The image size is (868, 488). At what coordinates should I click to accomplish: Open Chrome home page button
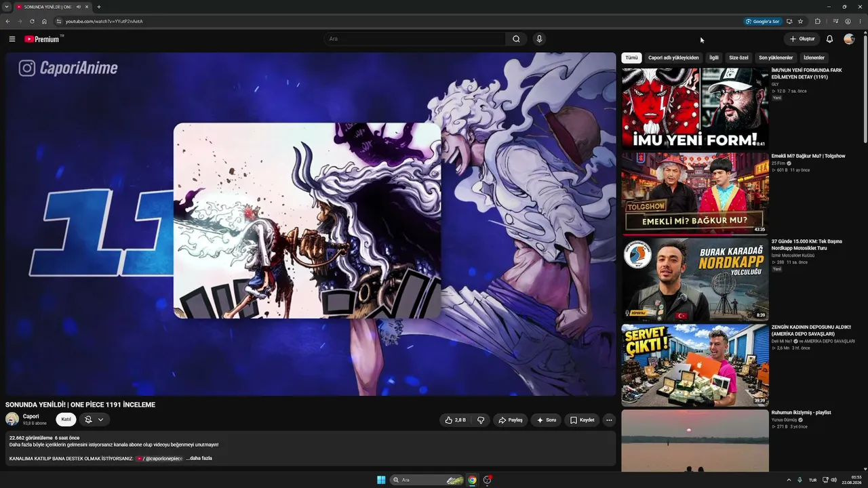(x=44, y=21)
